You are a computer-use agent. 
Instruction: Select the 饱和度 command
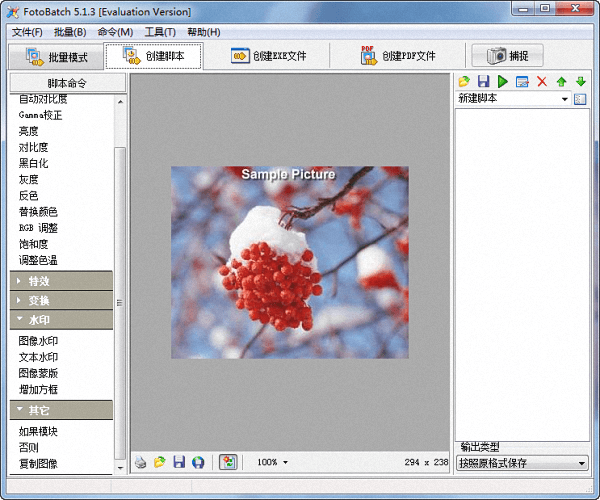[x=33, y=244]
